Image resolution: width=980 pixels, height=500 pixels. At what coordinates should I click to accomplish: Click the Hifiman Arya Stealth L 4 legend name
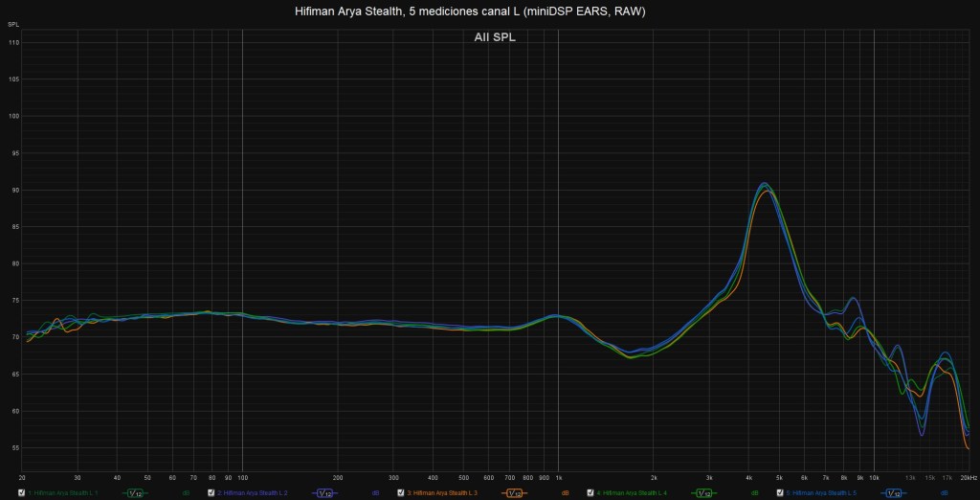pyautogui.click(x=633, y=493)
